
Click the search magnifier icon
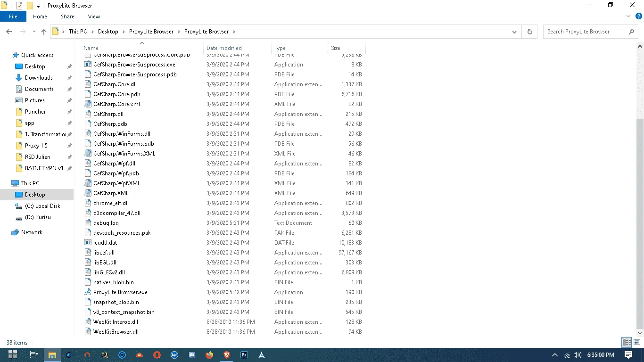tap(631, 32)
